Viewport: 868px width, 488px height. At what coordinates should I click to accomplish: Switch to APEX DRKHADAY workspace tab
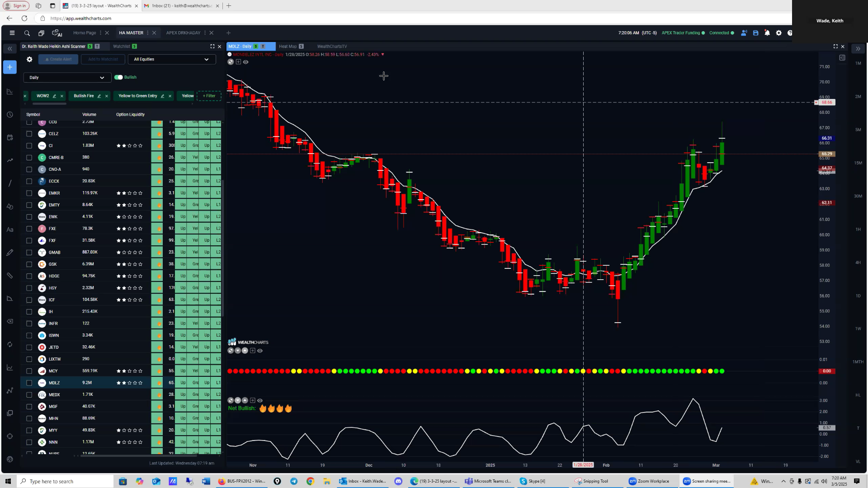tap(183, 33)
